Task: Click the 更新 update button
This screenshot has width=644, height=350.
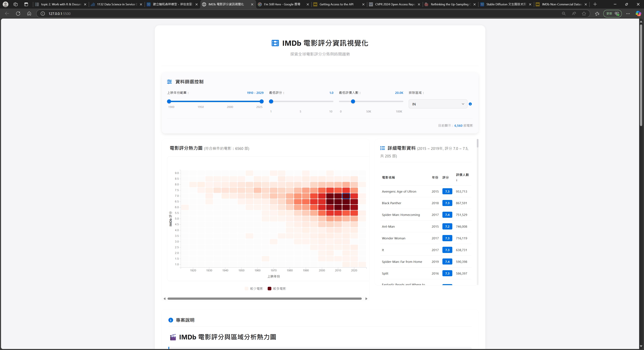Action: coord(612,13)
